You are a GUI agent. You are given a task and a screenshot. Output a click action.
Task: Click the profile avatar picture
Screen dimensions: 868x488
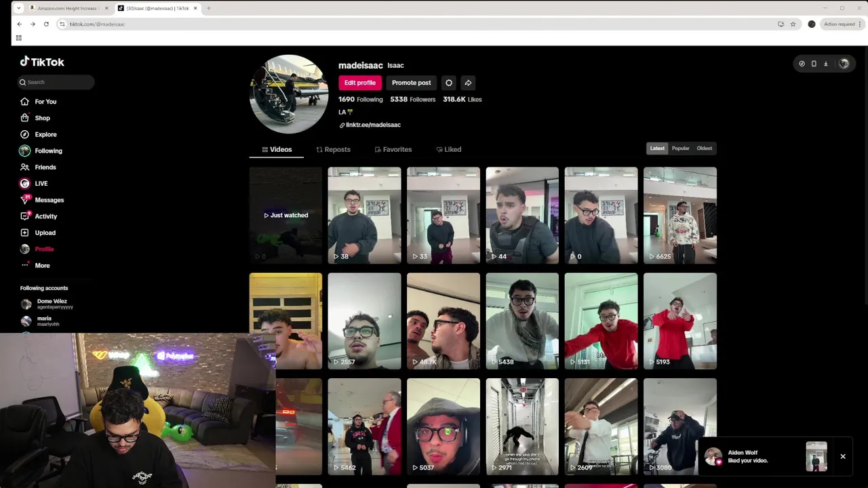(289, 94)
